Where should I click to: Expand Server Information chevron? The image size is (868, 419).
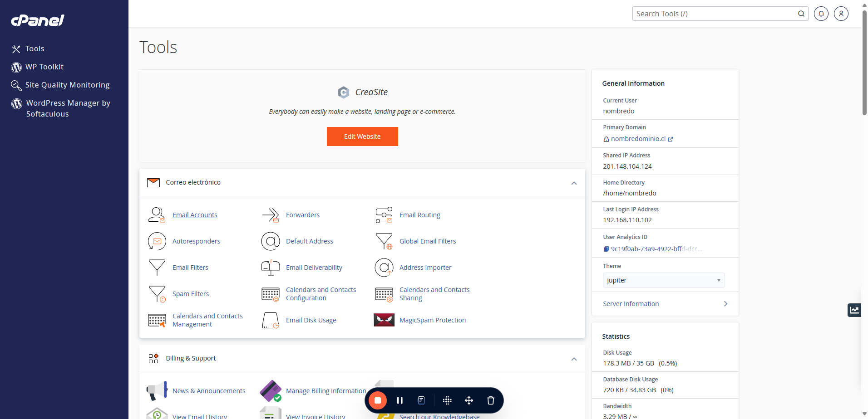tap(725, 304)
